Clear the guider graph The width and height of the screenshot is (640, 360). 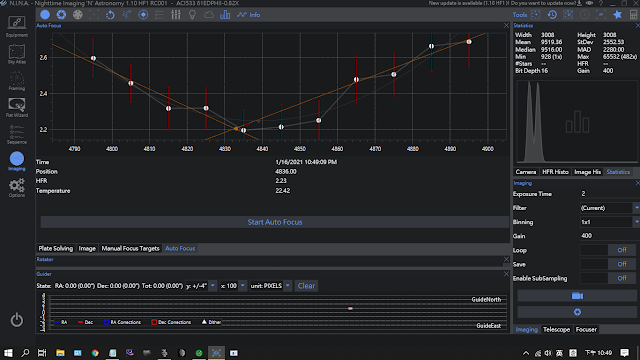click(x=306, y=286)
